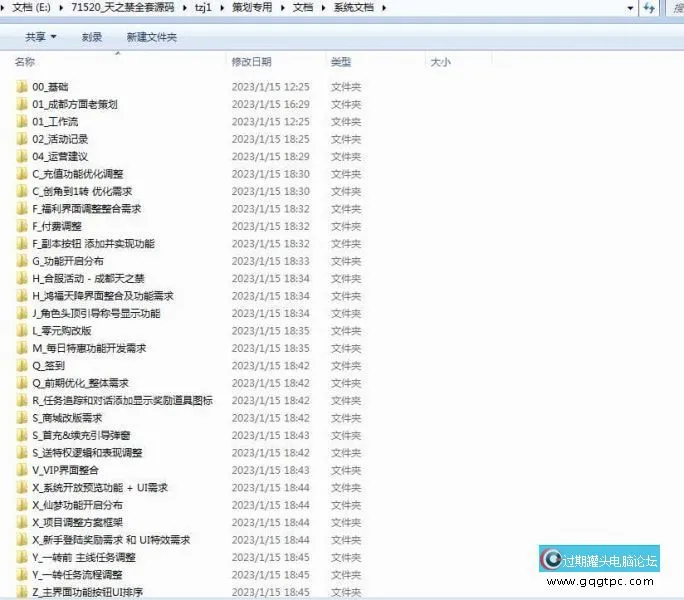Image resolution: width=684 pixels, height=600 pixels.
Task: Select the folder name X_项目调整方案框架
Action: pos(77,522)
